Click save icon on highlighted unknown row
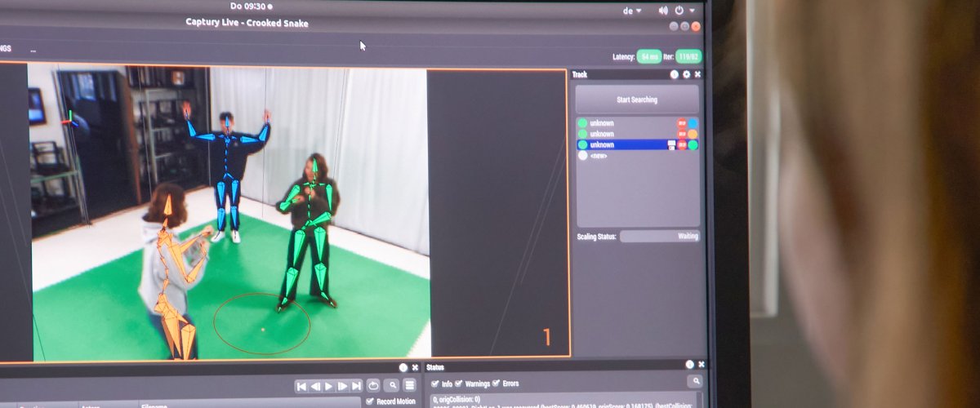 coord(671,144)
